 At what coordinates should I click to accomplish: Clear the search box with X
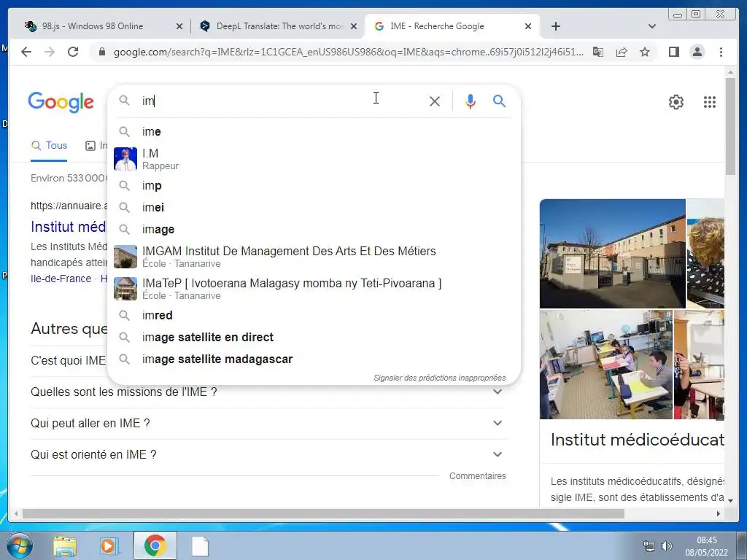(435, 101)
